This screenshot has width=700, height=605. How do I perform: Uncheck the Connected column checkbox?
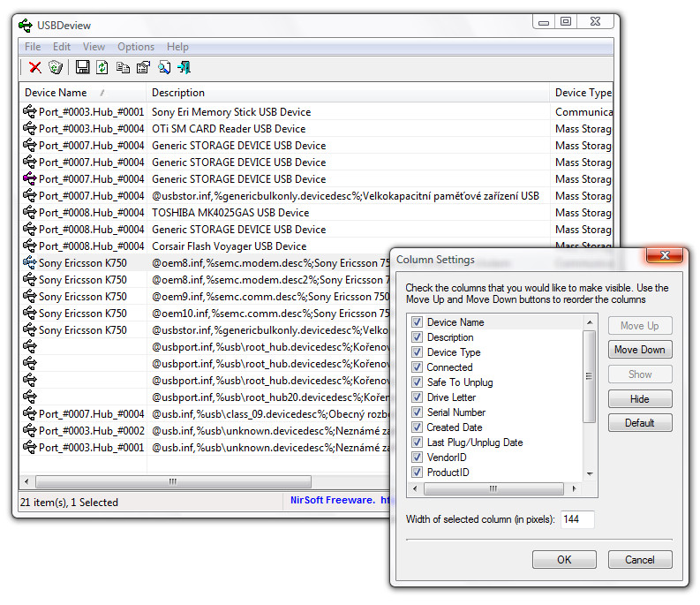(417, 367)
